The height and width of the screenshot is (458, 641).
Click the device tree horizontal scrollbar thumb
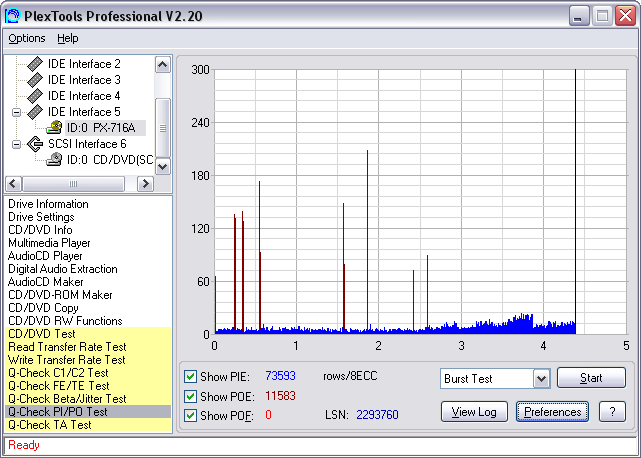(x=74, y=184)
